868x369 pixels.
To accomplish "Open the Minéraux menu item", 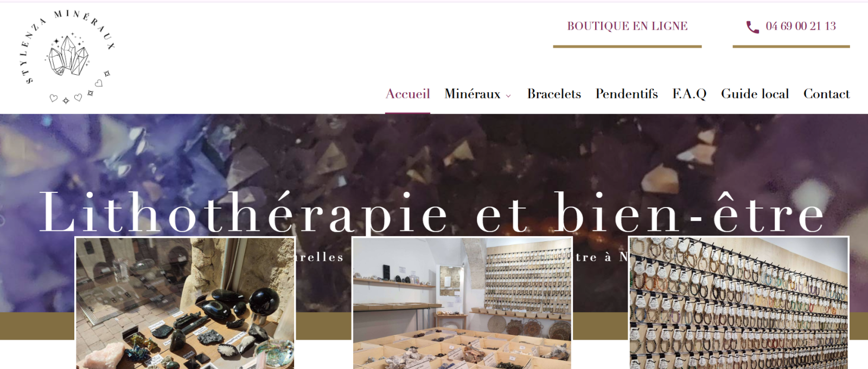I will point(473,94).
